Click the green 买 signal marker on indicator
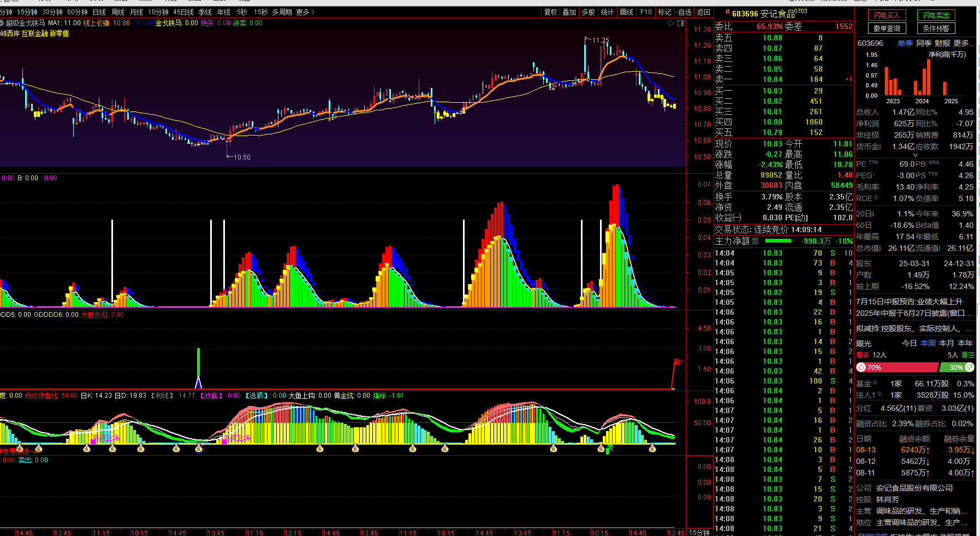This screenshot has height=536, width=980. point(610,449)
